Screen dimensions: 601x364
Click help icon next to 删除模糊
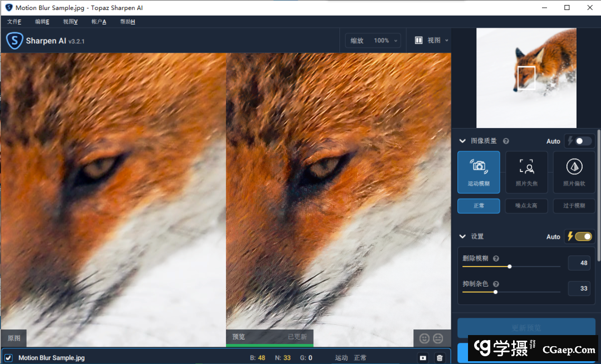[x=496, y=258]
